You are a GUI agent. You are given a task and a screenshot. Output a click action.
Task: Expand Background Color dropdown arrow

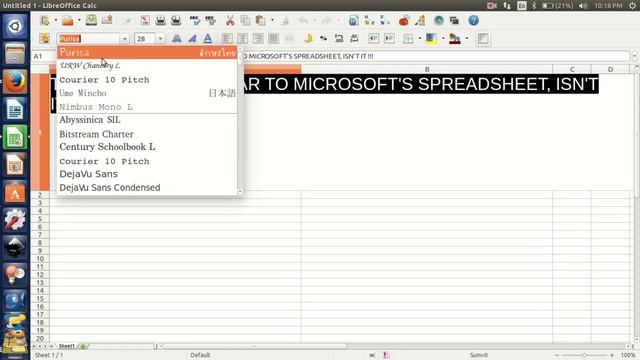(x=443, y=39)
